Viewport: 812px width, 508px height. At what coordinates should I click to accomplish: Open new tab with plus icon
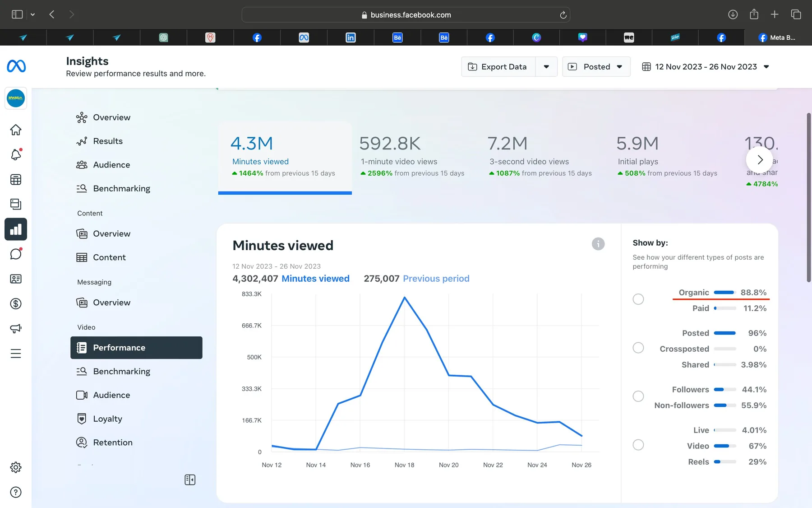pos(775,14)
